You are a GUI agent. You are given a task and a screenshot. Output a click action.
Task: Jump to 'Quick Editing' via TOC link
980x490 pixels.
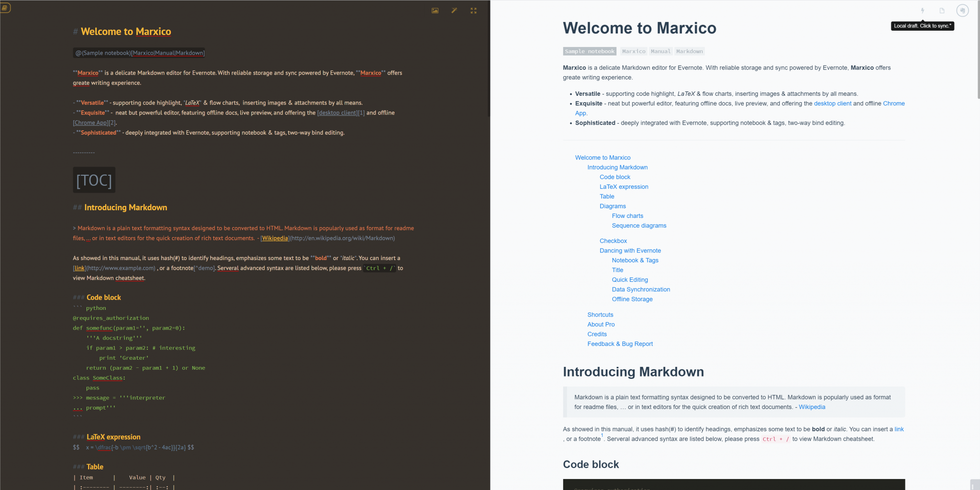(630, 279)
